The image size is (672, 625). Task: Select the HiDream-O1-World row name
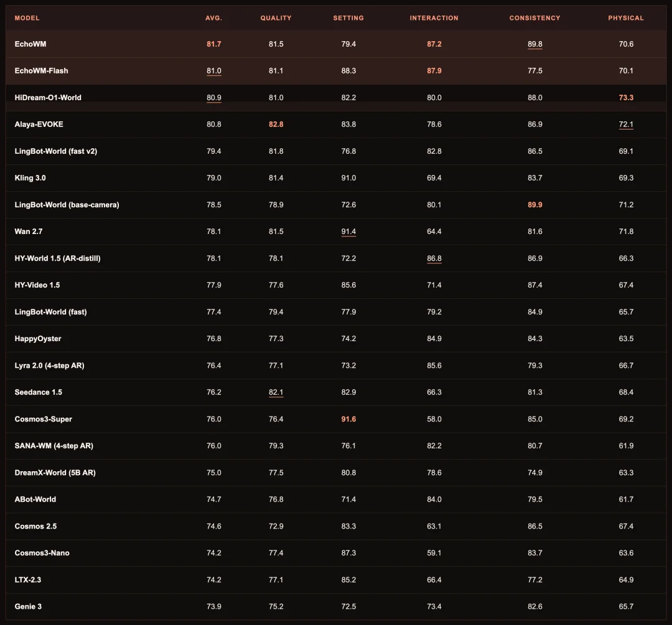48,98
